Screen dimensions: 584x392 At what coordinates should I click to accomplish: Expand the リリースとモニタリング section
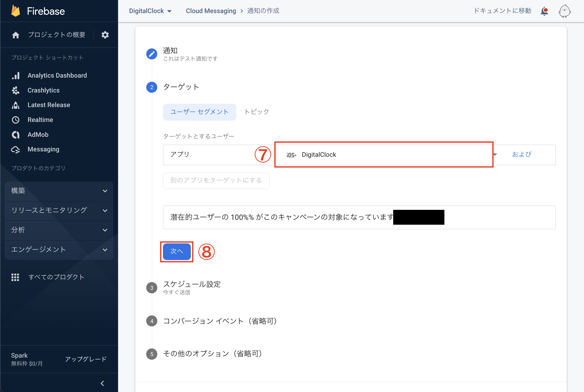pyautogui.click(x=59, y=211)
